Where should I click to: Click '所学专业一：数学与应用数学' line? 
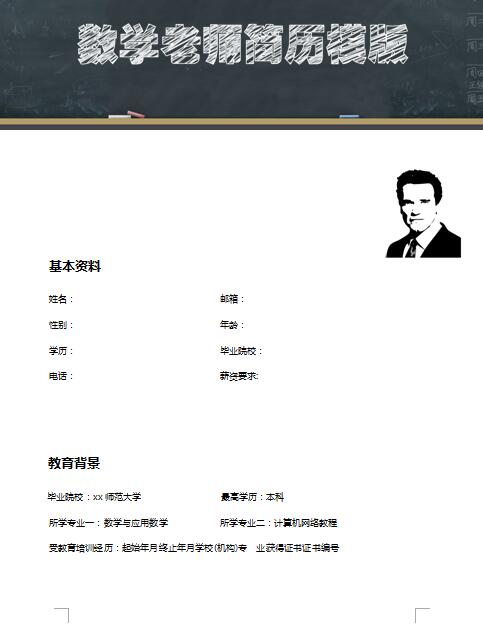click(x=108, y=523)
